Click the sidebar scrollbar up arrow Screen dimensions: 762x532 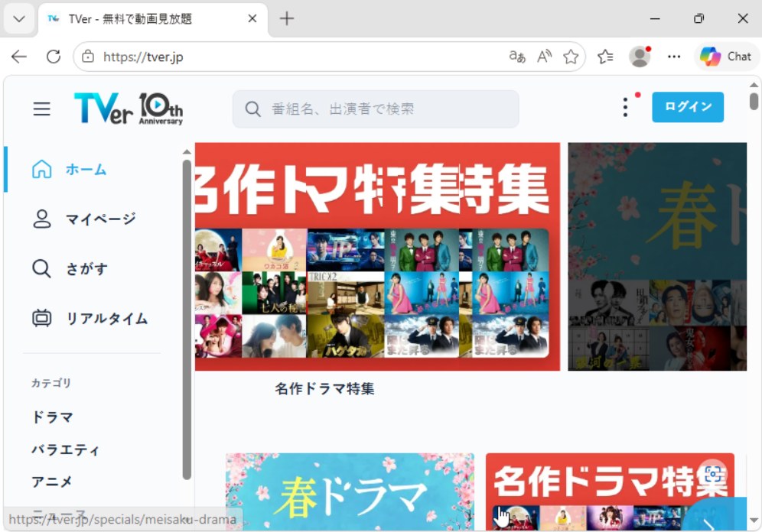[x=187, y=152]
